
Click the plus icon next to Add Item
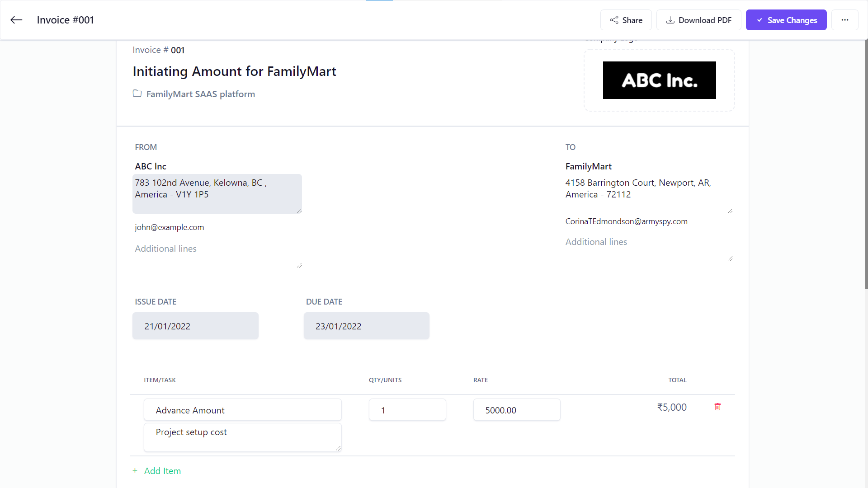tap(135, 470)
